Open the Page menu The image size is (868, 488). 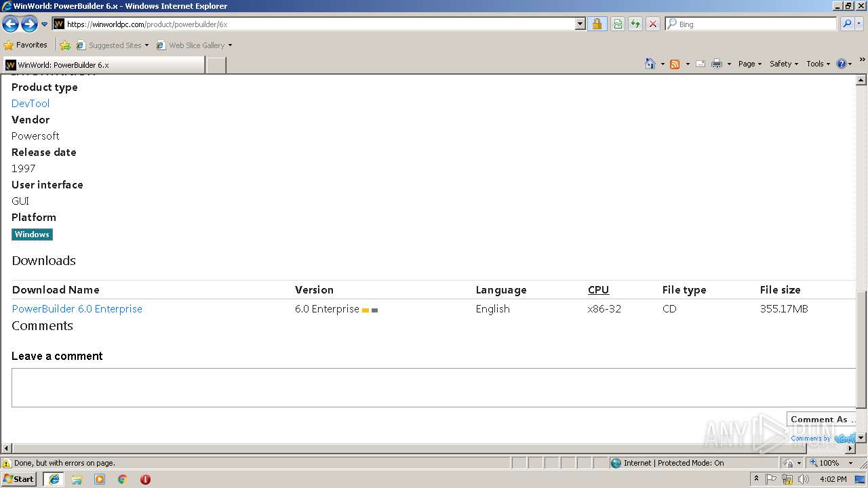coord(750,64)
